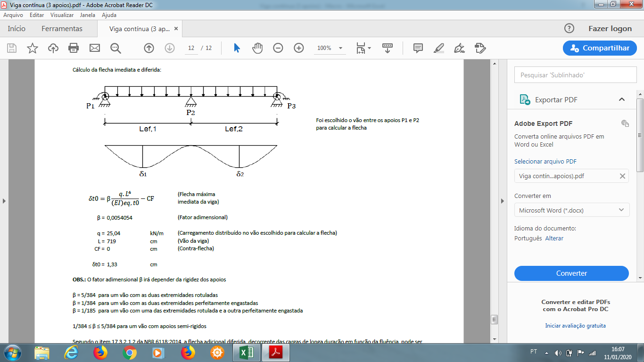Image resolution: width=644 pixels, height=362 pixels.
Task: Zoom out with the minus circle icon
Action: point(278,48)
